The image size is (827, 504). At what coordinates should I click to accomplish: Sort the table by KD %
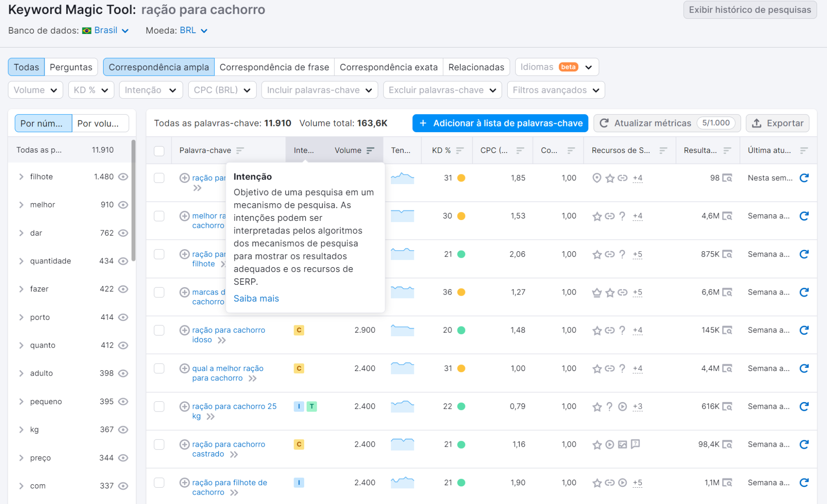[x=459, y=150]
